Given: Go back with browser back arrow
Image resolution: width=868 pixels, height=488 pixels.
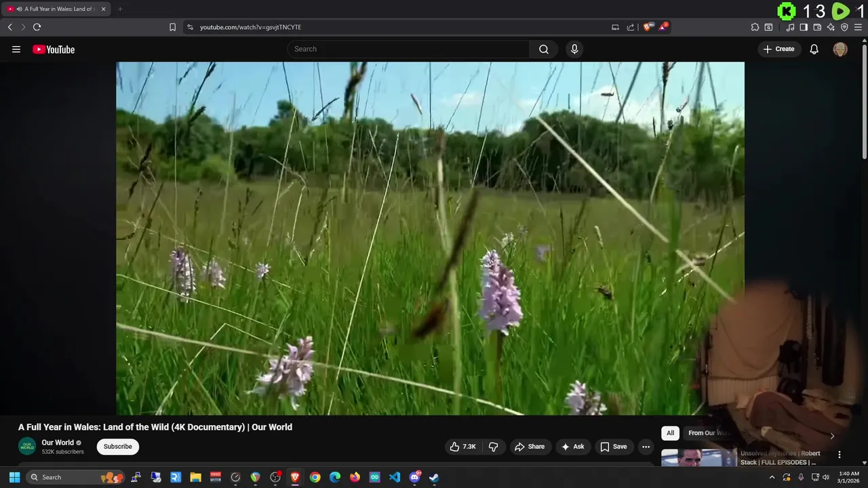Looking at the screenshot, I should 9,27.
